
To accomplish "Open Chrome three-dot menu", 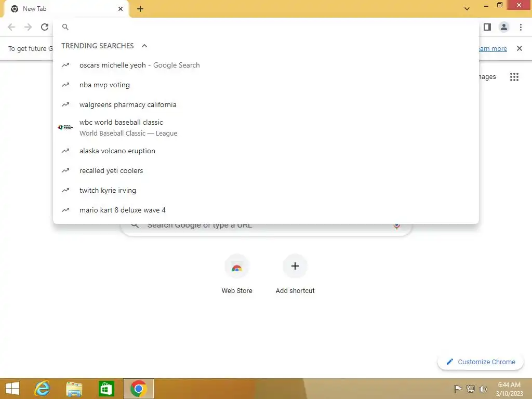I will (x=521, y=27).
